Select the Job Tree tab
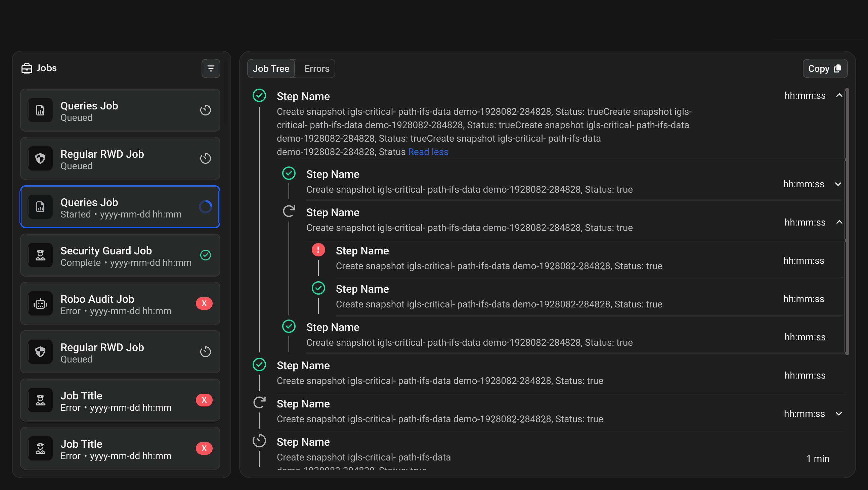The image size is (868, 490). pos(270,69)
